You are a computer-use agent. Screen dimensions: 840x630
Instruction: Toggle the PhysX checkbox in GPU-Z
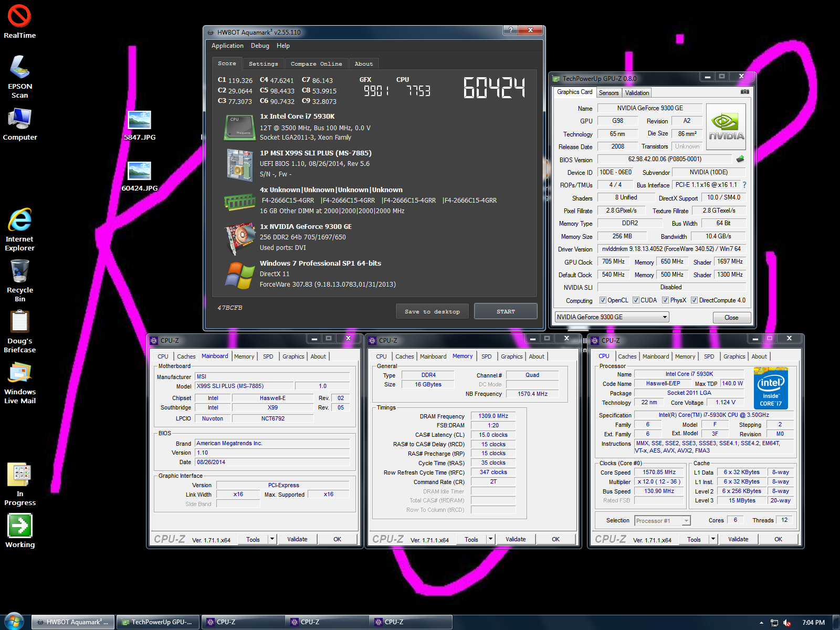[x=665, y=300]
